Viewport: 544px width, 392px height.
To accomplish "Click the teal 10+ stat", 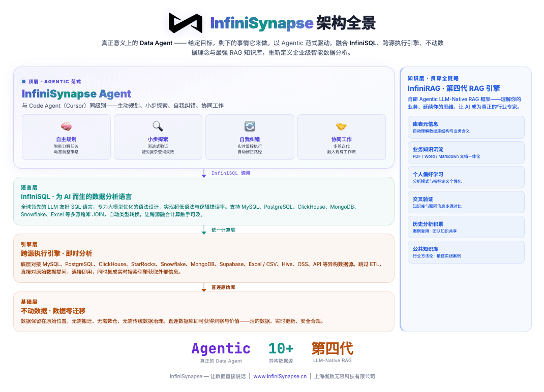I will click(x=281, y=348).
